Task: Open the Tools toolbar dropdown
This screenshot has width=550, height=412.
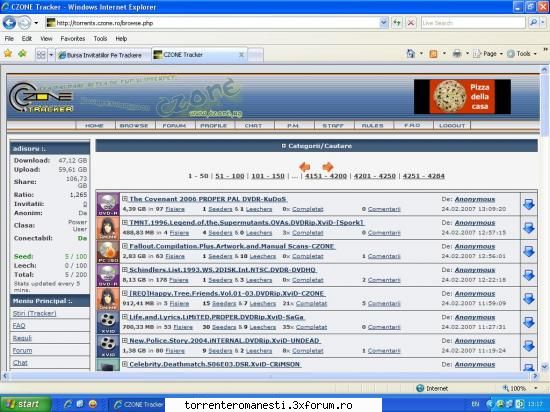Action: pos(522,54)
